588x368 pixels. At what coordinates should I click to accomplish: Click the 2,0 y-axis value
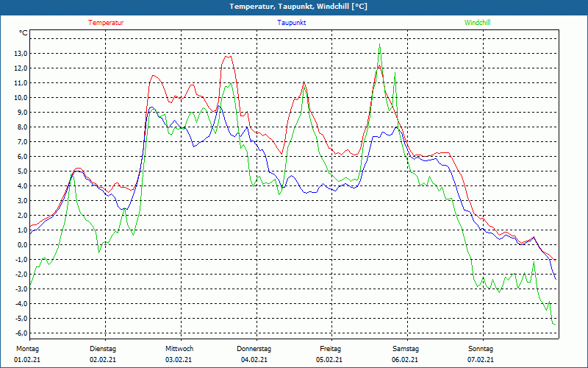pyautogui.click(x=22, y=216)
